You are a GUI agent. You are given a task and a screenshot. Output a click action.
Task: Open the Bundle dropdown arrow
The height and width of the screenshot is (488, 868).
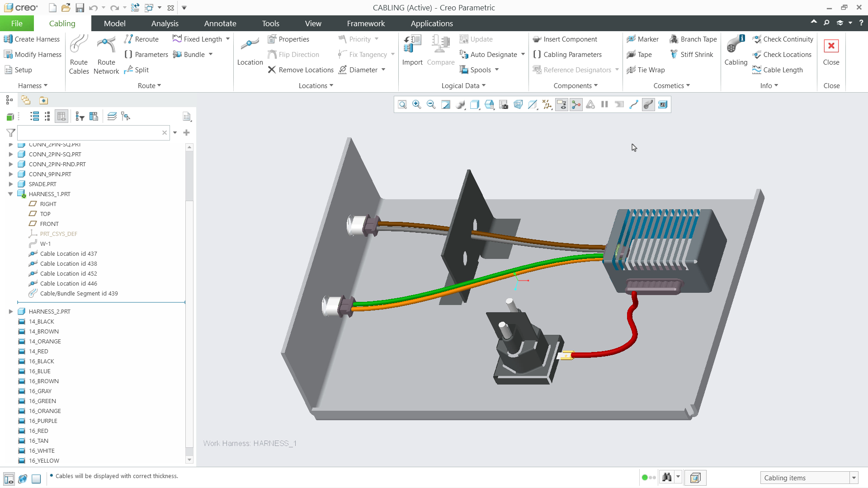tap(211, 54)
